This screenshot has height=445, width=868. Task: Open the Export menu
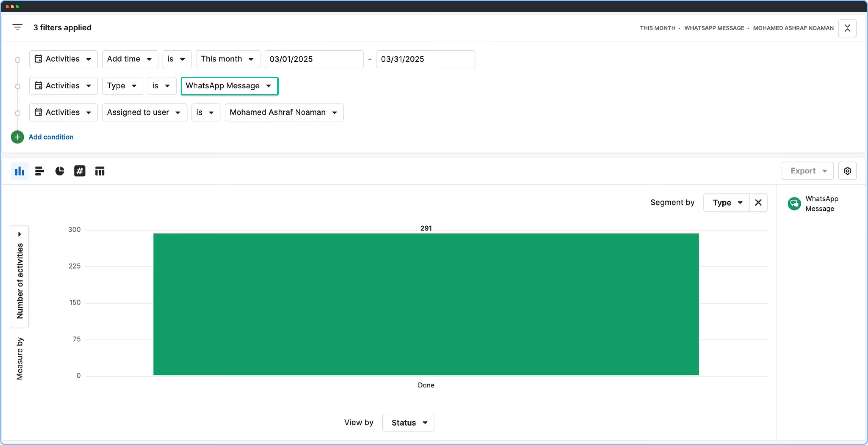click(x=807, y=171)
